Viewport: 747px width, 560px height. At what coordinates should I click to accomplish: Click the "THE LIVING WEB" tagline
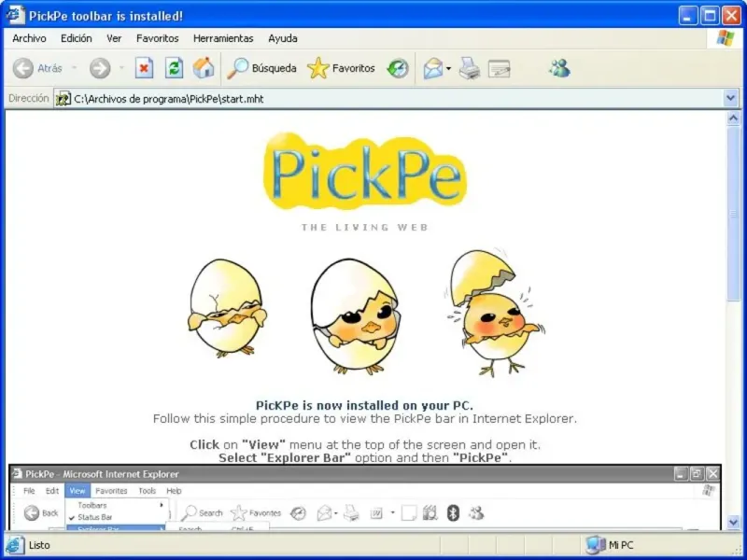(x=364, y=228)
